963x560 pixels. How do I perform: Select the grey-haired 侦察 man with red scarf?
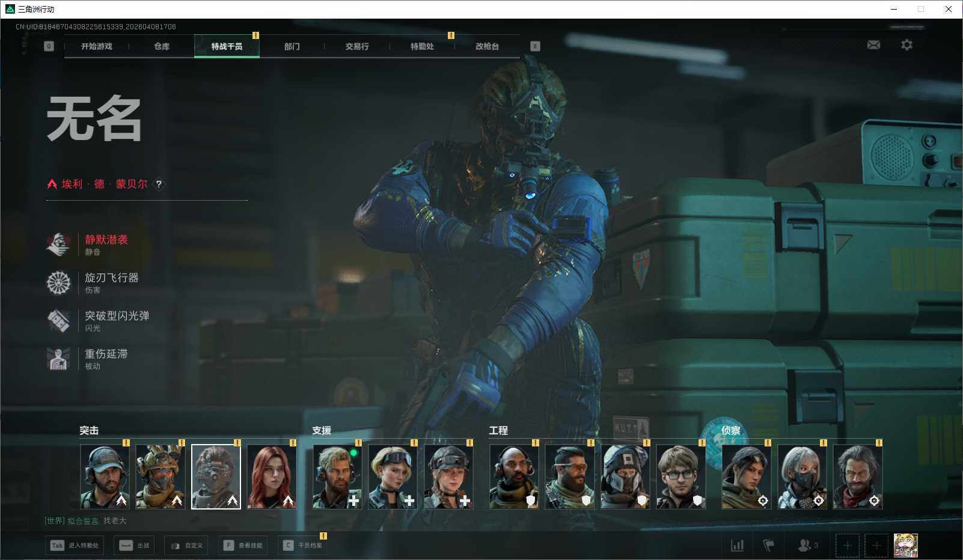858,477
